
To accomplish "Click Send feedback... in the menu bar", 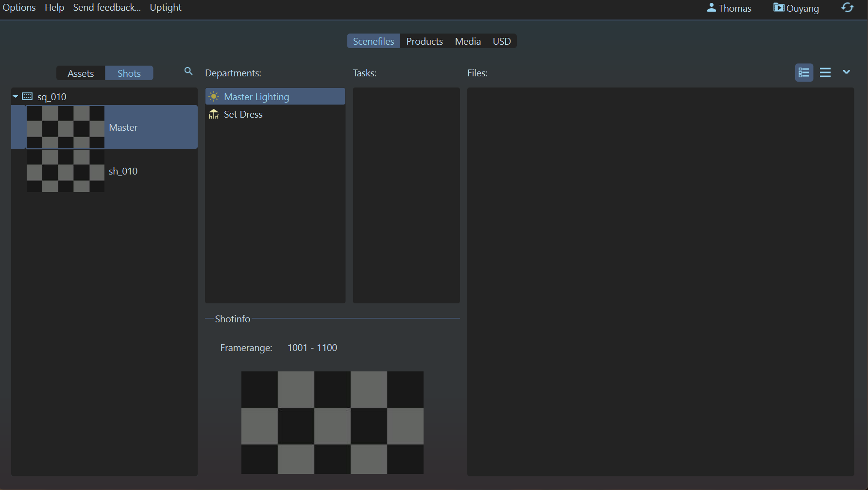I will [x=107, y=8].
